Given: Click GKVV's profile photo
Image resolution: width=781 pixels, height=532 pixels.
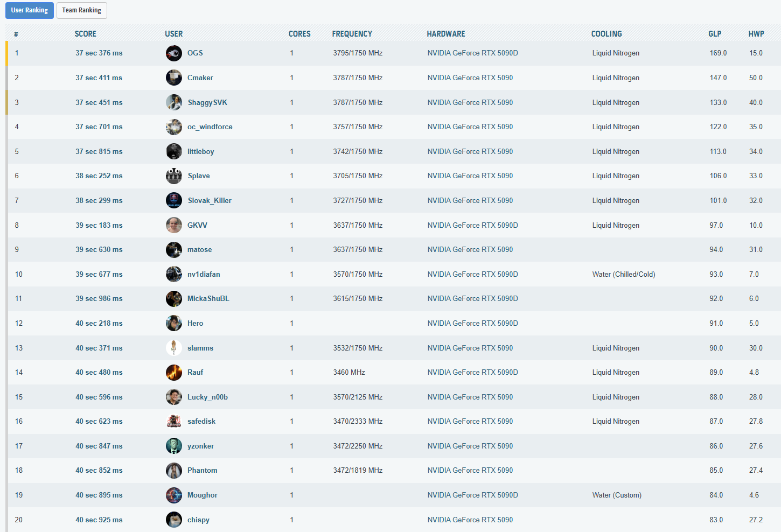Looking at the screenshot, I should pyautogui.click(x=173, y=225).
